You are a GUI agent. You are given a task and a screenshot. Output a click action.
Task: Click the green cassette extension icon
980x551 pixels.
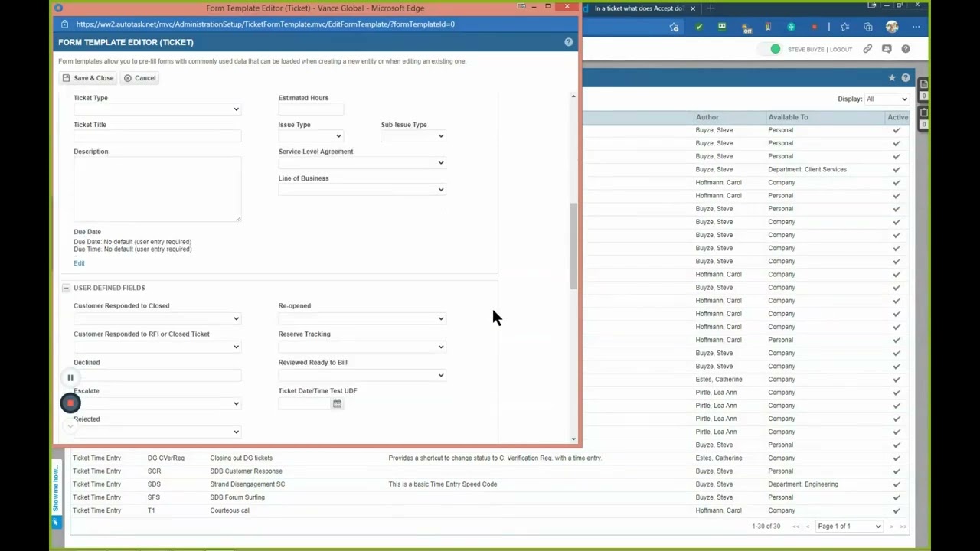722,27
